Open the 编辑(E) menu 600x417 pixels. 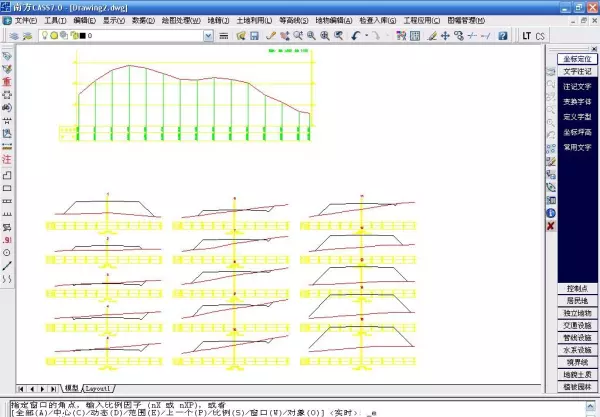click(x=85, y=21)
